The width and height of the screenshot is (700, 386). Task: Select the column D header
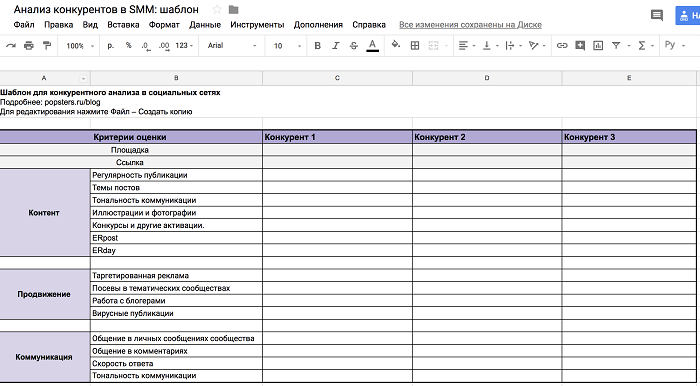(487, 78)
